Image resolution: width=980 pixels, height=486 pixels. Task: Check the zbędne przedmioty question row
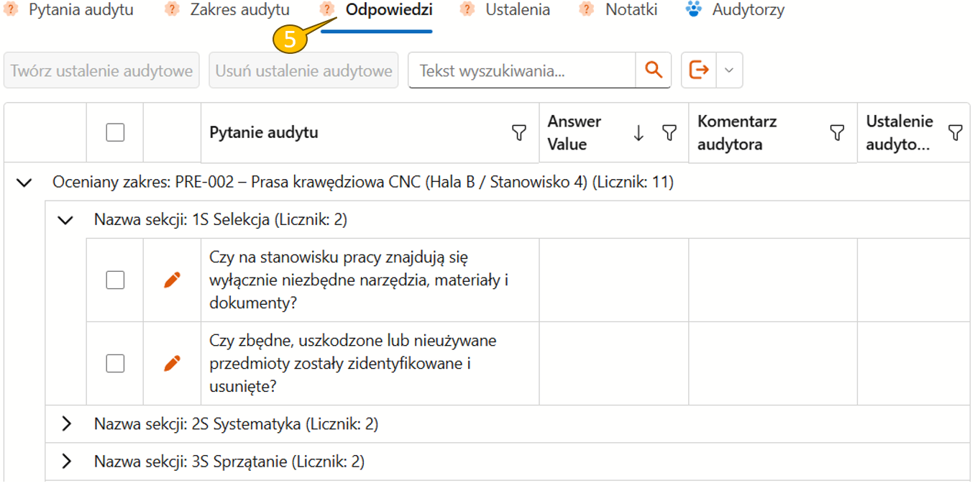click(x=115, y=363)
